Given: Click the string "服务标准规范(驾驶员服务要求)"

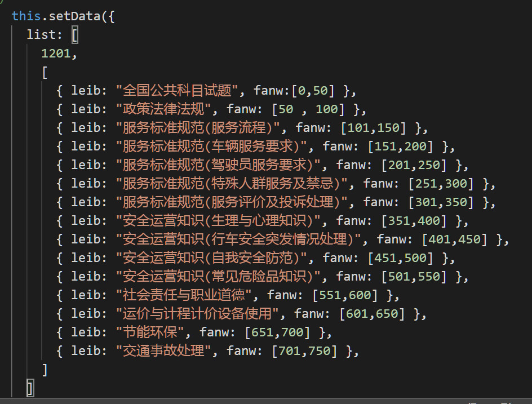Looking at the screenshot, I should pyautogui.click(x=218, y=165).
